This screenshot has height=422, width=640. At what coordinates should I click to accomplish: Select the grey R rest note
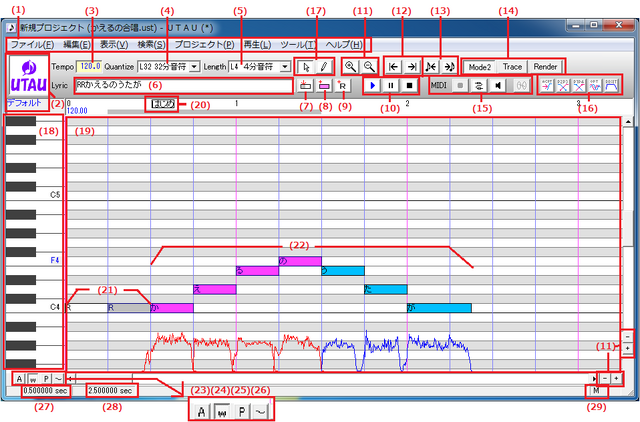[x=129, y=308]
